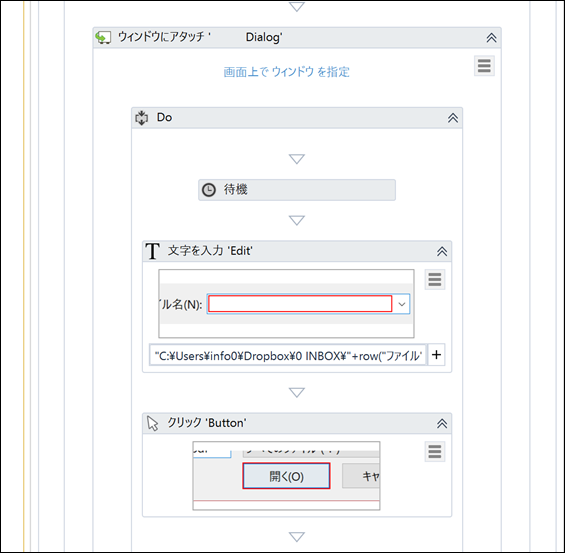This screenshot has height=553, width=565.
Task: Click the ファイル名 target screenshot thumbnail
Action: click(x=286, y=303)
